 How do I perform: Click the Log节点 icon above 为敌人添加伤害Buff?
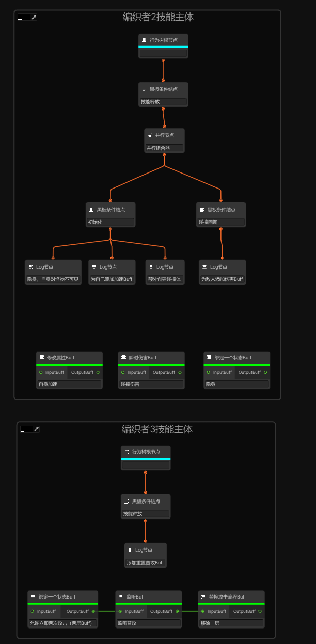(x=205, y=267)
